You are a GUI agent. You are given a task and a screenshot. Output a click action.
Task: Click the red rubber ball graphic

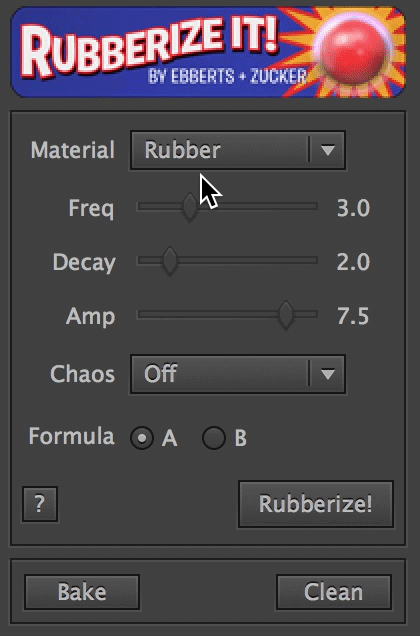(x=354, y=52)
